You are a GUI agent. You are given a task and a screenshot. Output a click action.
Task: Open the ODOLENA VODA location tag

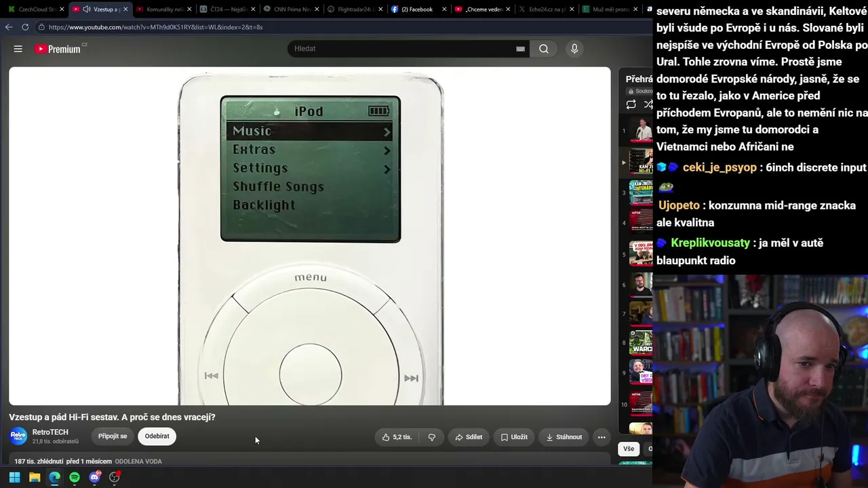(138, 462)
